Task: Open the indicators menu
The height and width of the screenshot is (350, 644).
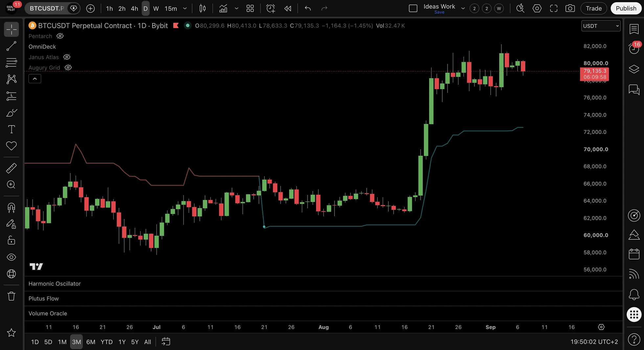Action: click(223, 9)
